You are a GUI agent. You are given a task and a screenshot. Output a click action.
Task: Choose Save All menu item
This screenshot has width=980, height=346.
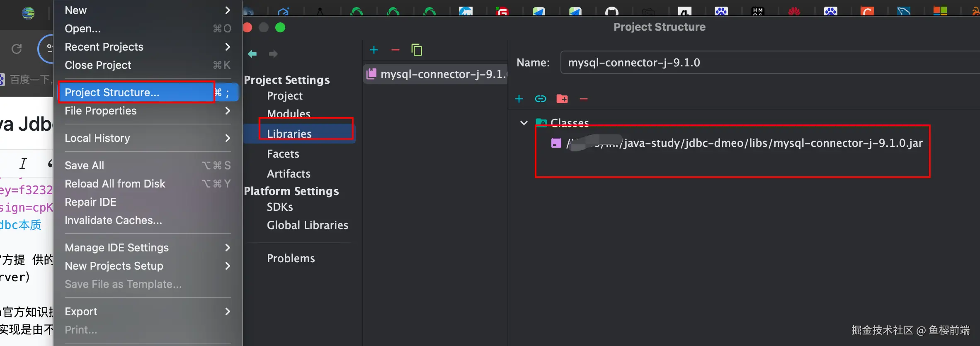point(148,166)
